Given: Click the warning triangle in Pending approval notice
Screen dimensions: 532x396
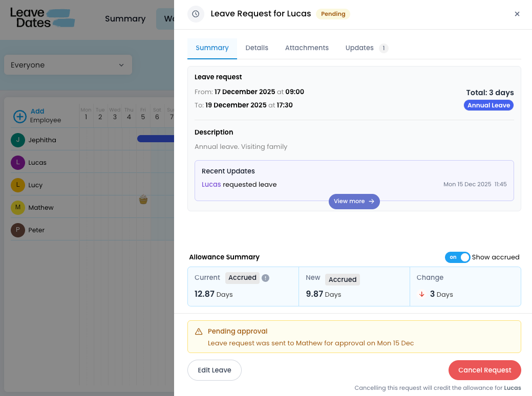Looking at the screenshot, I should (x=199, y=332).
